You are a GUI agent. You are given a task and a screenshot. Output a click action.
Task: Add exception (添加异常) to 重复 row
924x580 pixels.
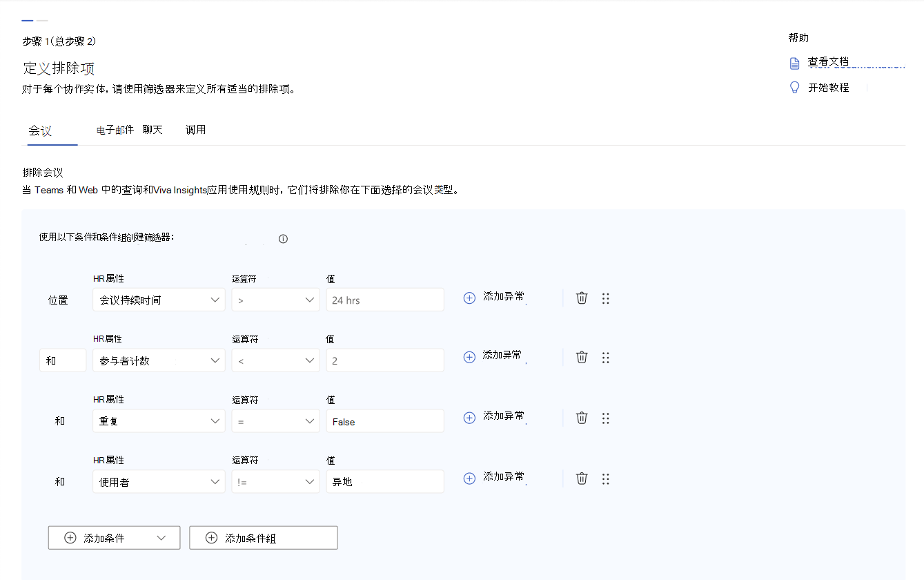[x=494, y=417]
